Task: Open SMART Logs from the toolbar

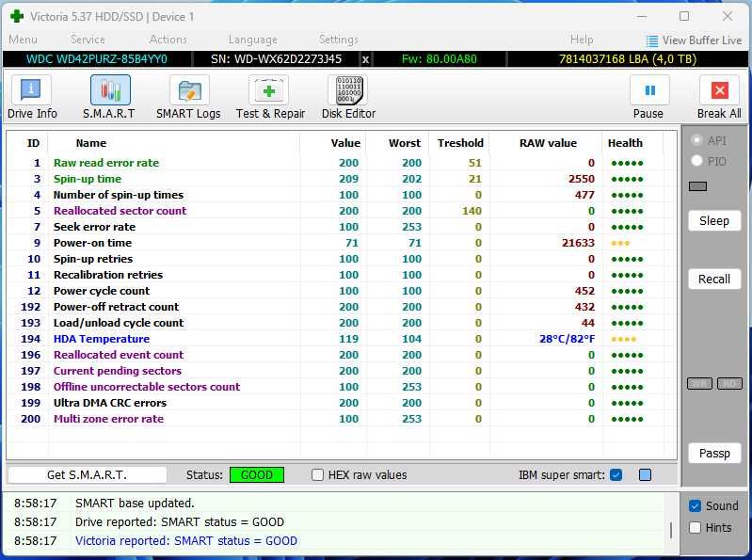Action: pos(188,98)
